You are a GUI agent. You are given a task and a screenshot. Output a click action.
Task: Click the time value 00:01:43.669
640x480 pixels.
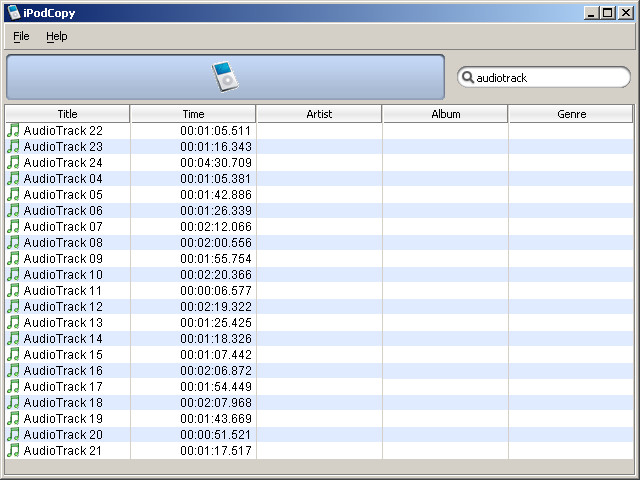[x=216, y=418]
